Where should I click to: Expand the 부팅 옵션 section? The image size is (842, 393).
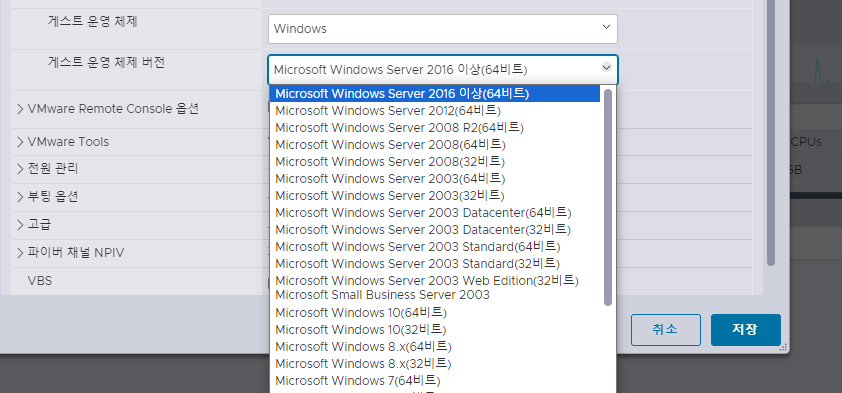click(20, 197)
